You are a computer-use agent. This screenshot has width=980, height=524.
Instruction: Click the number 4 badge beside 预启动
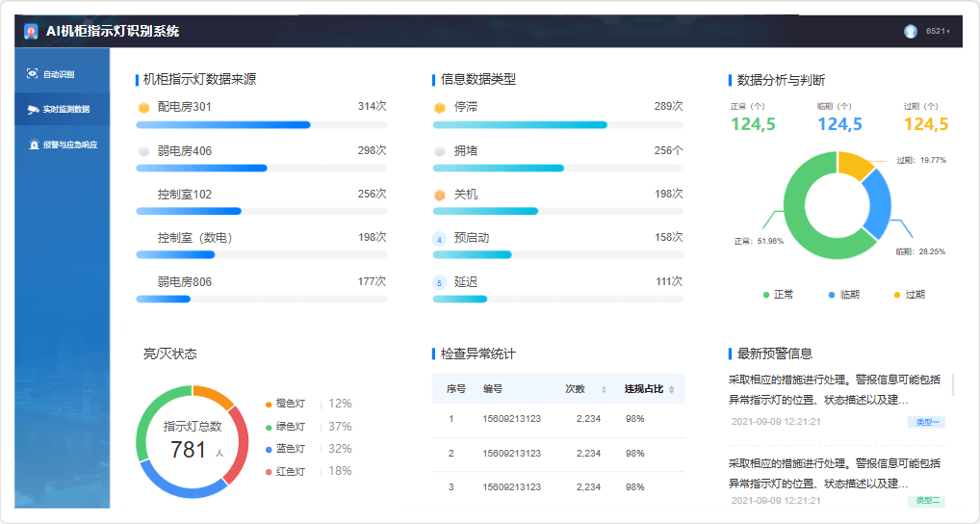coord(440,239)
